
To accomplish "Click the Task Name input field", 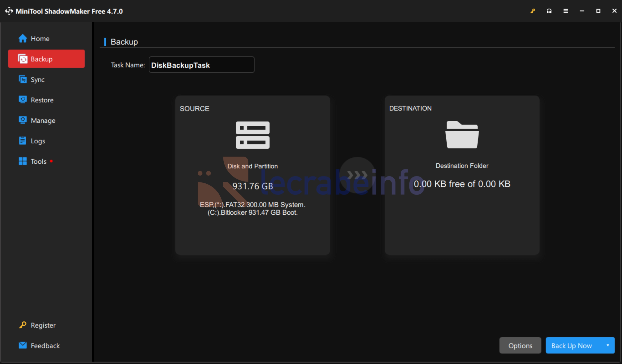I will point(201,65).
